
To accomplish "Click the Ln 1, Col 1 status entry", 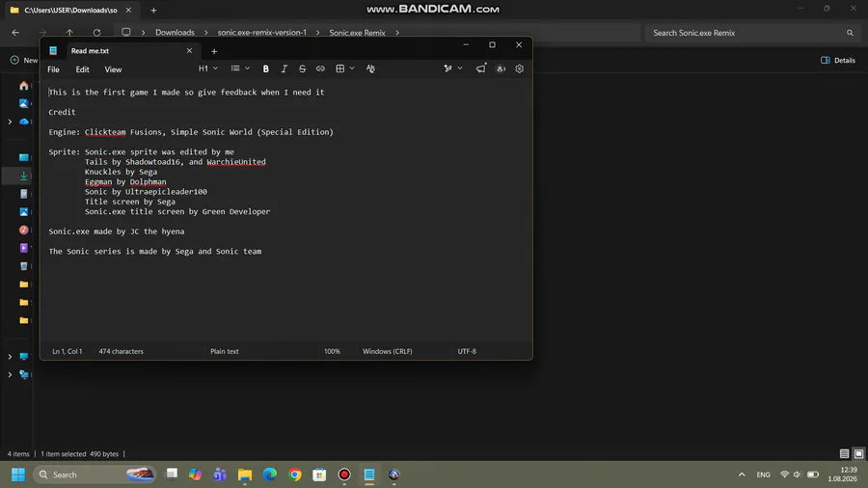I will (67, 351).
